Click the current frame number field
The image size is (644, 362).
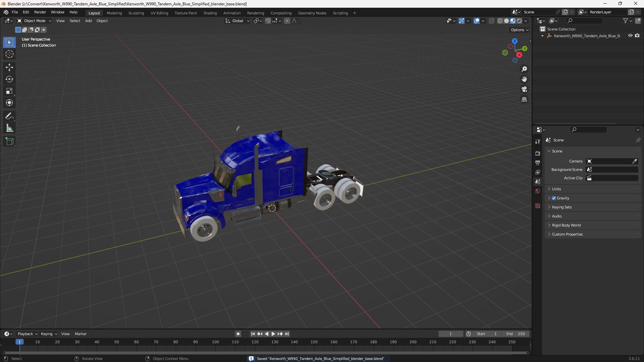(450, 334)
